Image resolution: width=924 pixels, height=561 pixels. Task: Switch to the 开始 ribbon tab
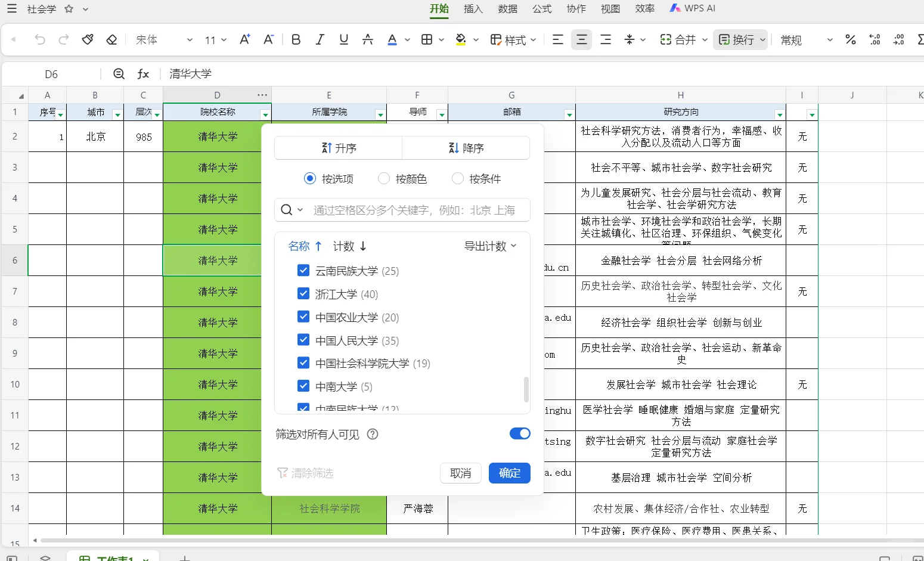(439, 9)
